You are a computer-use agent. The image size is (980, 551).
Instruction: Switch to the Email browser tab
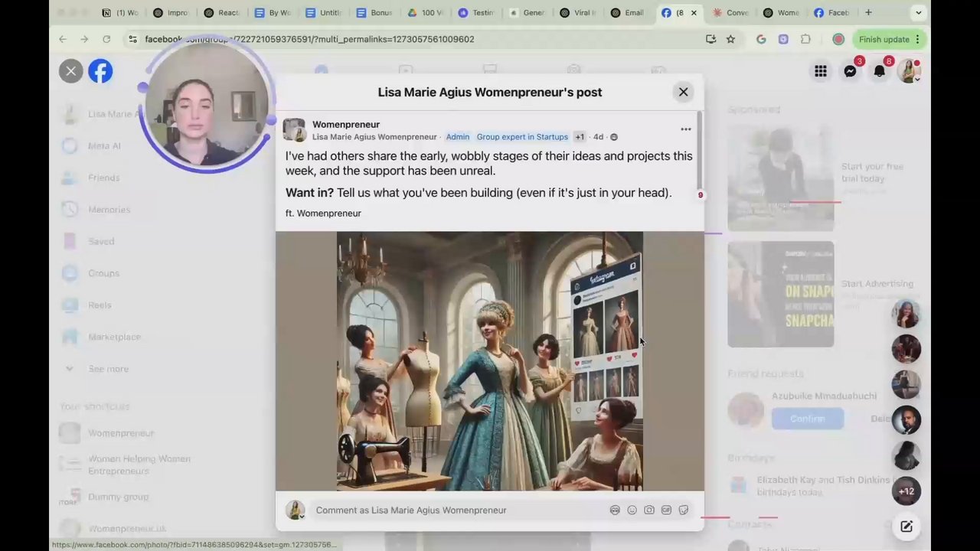coord(628,12)
